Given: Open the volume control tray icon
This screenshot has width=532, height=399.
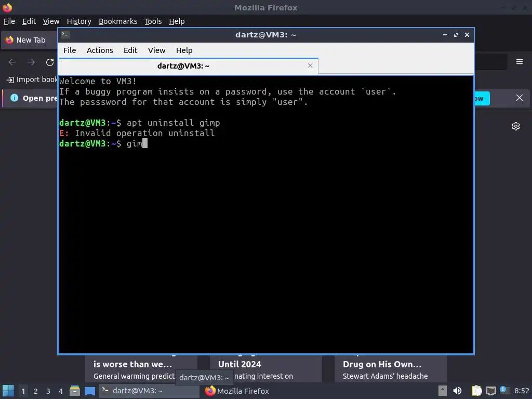Looking at the screenshot, I should [x=457, y=391].
